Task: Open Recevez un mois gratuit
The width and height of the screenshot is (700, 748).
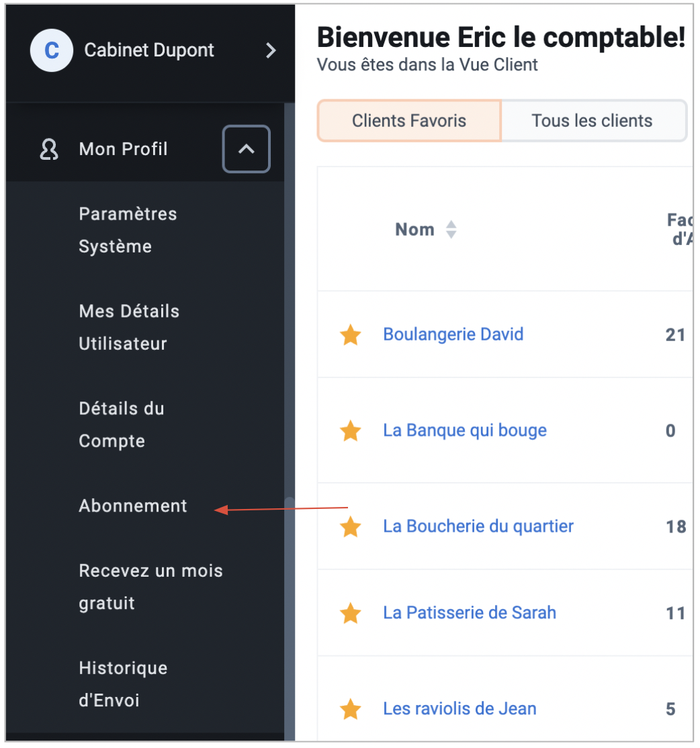Action: tap(150, 587)
